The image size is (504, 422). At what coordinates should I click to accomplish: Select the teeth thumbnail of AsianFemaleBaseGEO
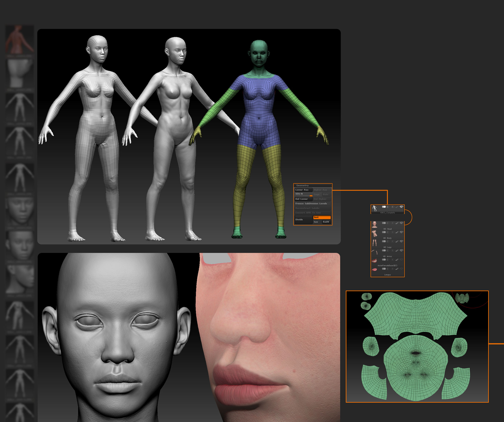[x=374, y=261]
